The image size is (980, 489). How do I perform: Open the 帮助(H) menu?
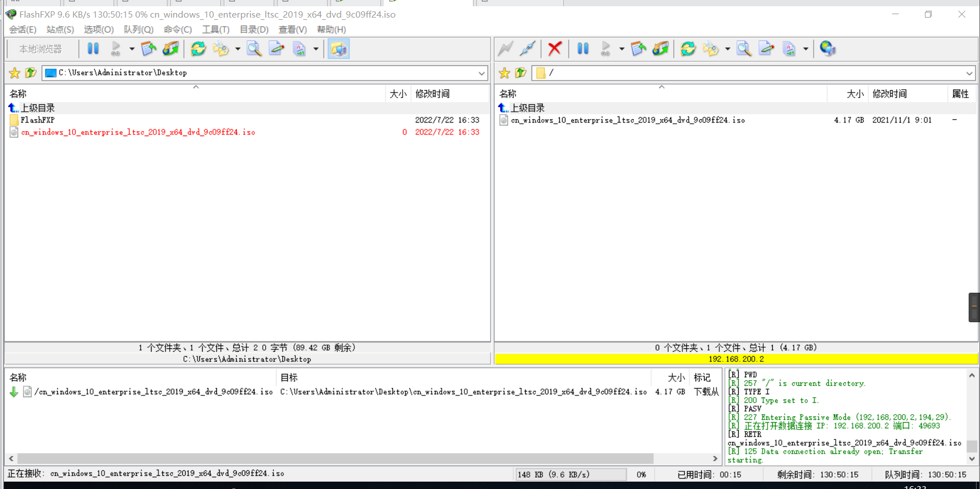(331, 29)
